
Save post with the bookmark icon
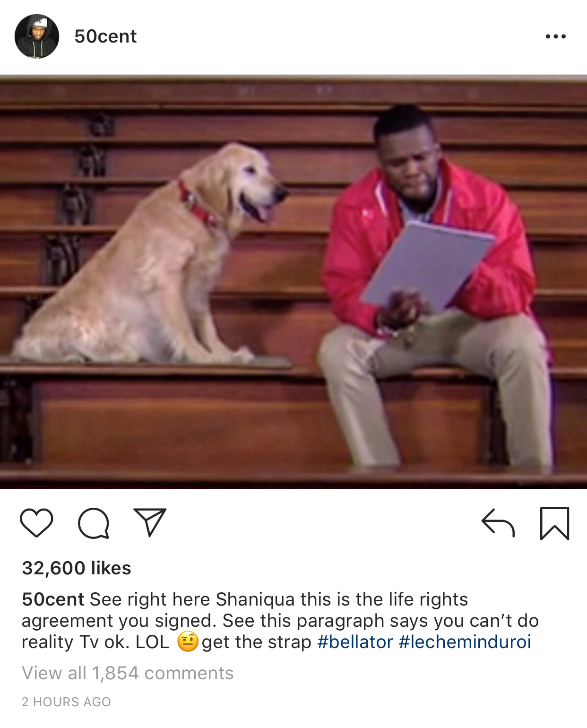point(555,523)
